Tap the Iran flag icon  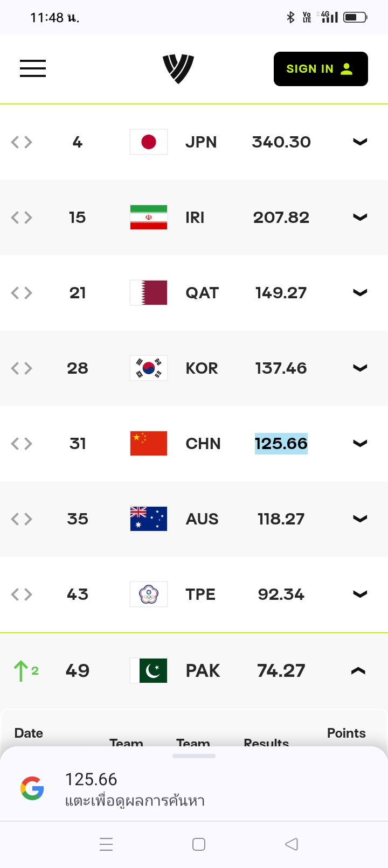(149, 218)
